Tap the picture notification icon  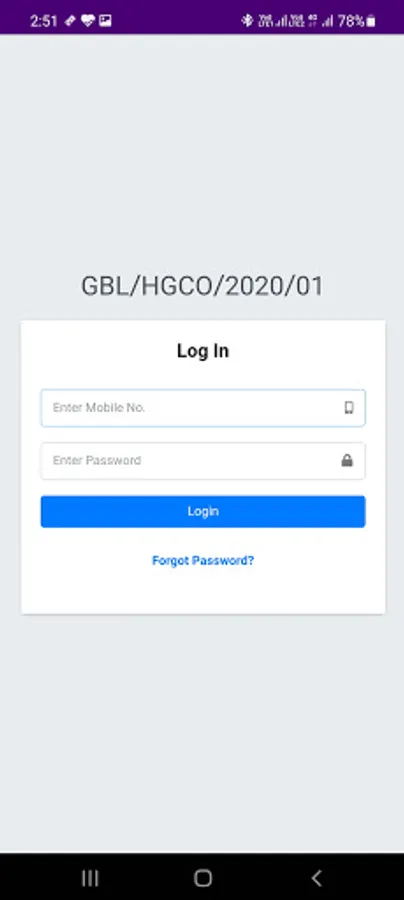[x=105, y=21]
